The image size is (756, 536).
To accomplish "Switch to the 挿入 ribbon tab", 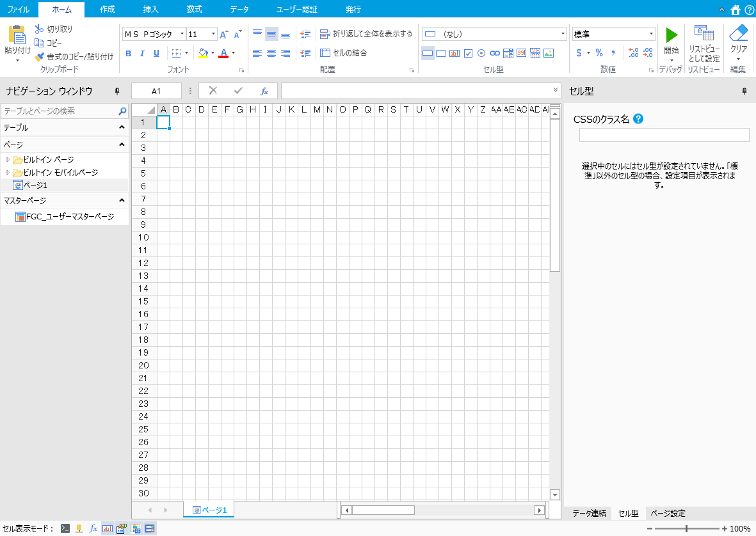I will pyautogui.click(x=151, y=9).
